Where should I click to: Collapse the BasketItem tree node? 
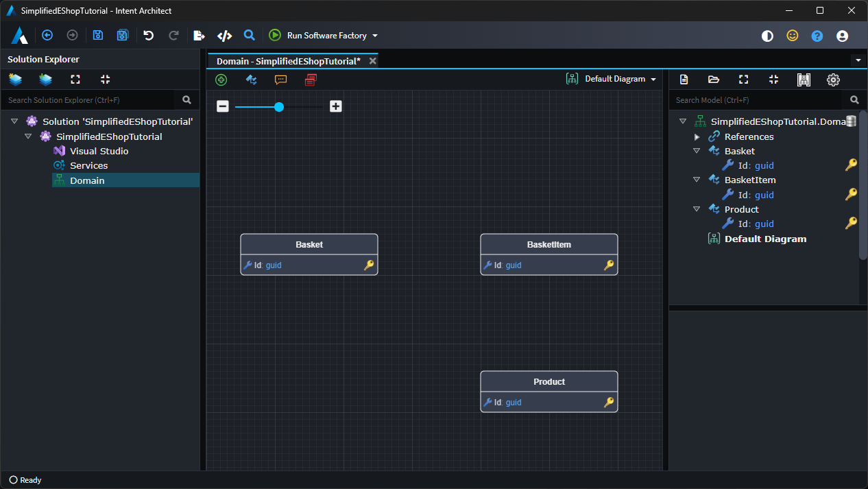coord(697,180)
